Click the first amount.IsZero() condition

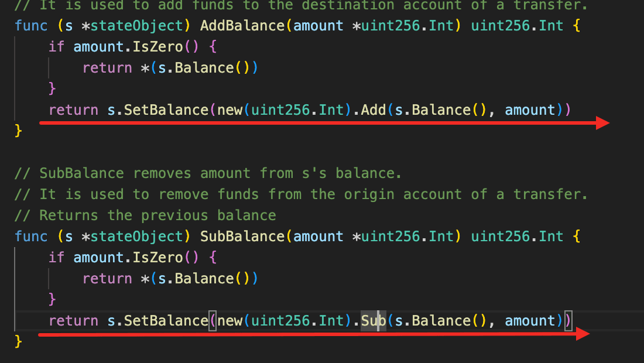click(x=136, y=46)
